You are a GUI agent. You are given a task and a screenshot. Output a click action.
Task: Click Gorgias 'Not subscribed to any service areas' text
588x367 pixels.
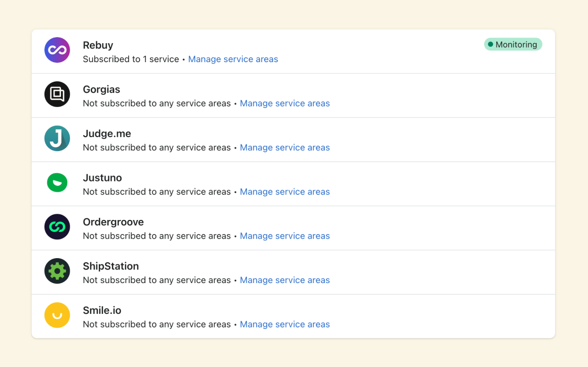pos(157,103)
